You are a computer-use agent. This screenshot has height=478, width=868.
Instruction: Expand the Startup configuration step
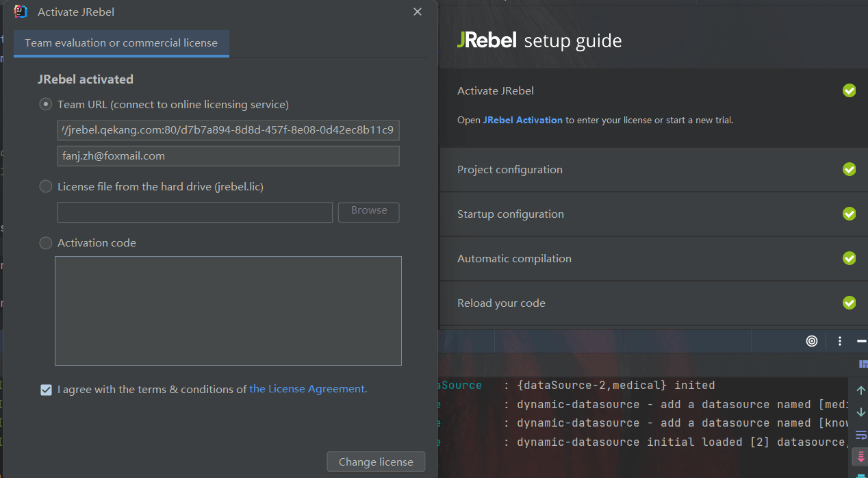(653, 214)
